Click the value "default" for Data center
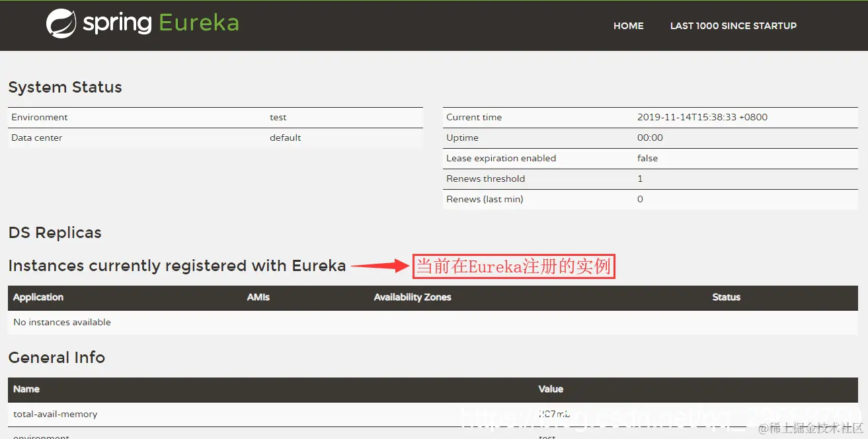This screenshot has width=868, height=439. [286, 138]
